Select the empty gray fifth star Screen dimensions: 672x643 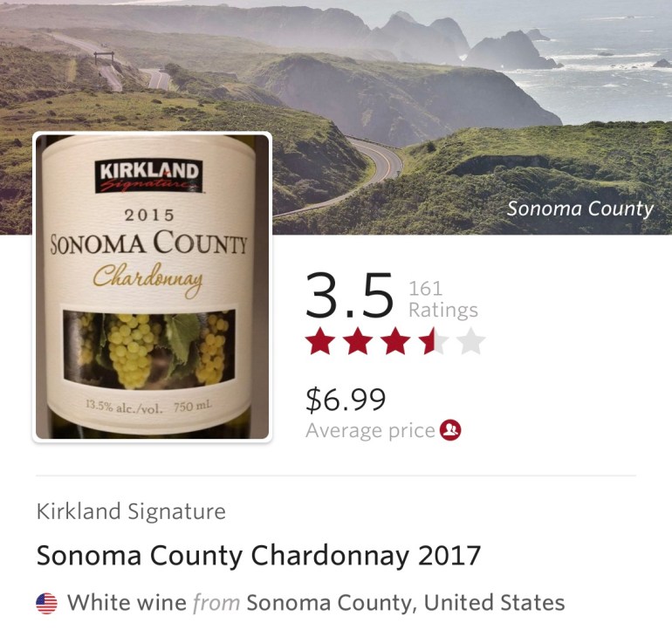[x=470, y=342]
